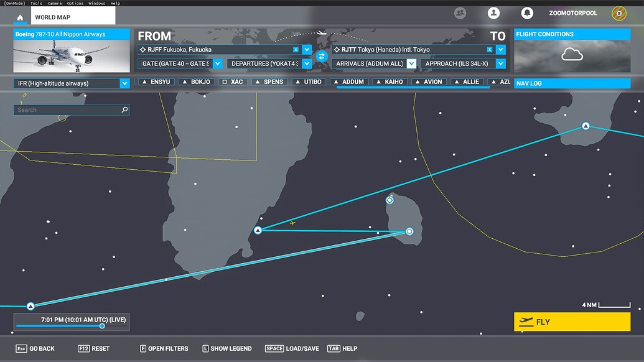Image resolution: width=644 pixels, height=362 pixels.
Task: Click SHOW LEGEND in the bottom bar
Action: tap(227, 348)
